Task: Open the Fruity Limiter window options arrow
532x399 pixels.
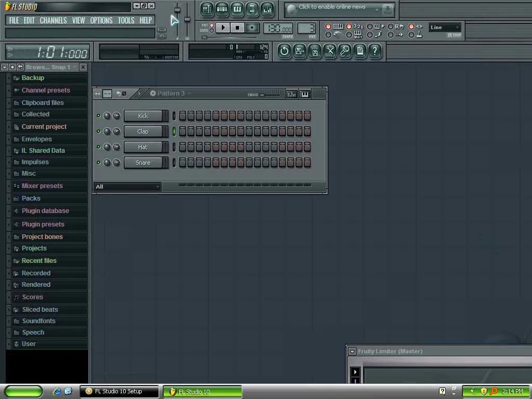Action: tap(352, 351)
